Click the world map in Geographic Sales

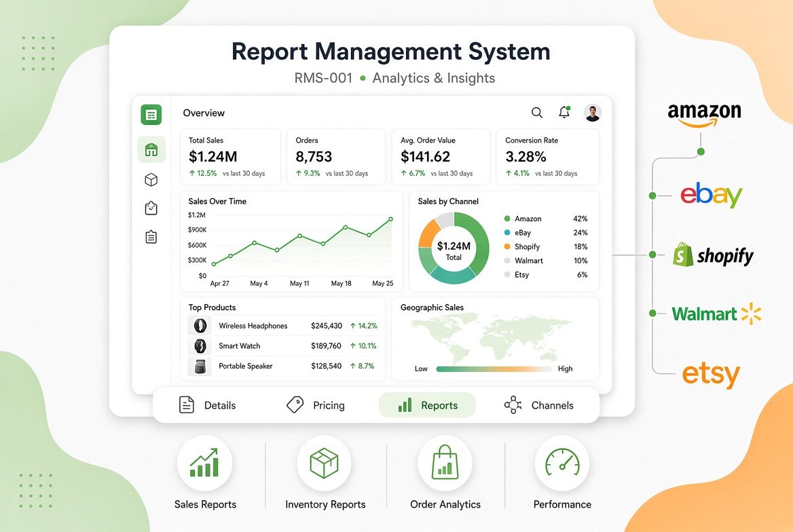tap(491, 337)
